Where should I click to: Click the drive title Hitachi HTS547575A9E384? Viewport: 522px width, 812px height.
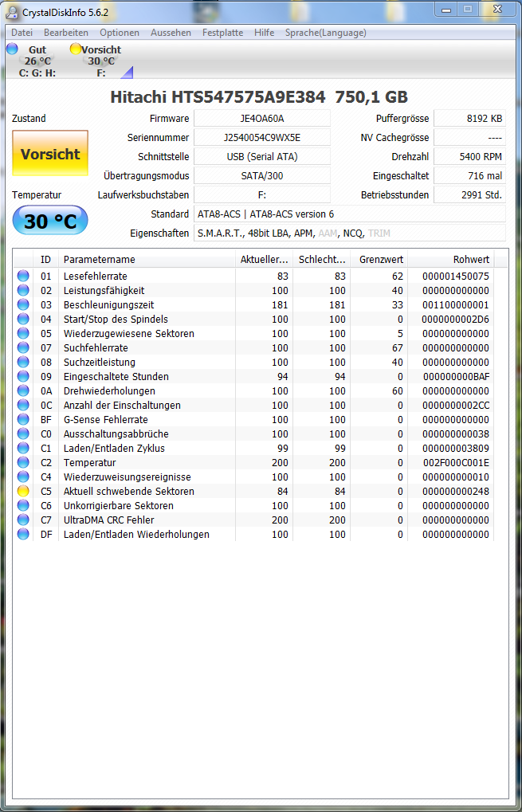click(x=218, y=97)
